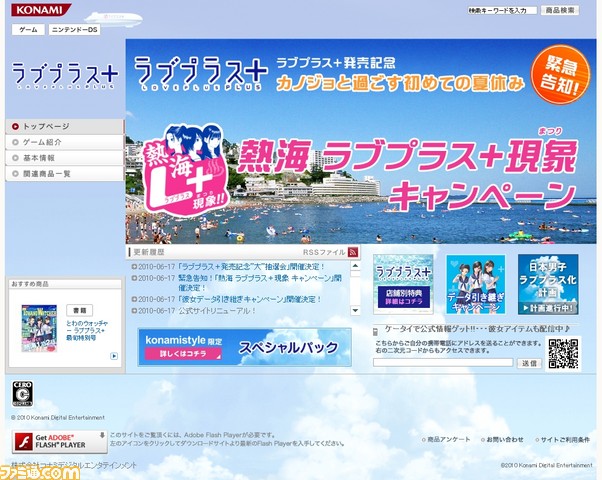Click the konamistyle スペシャルパック banner
The image size is (602, 480).
click(245, 347)
